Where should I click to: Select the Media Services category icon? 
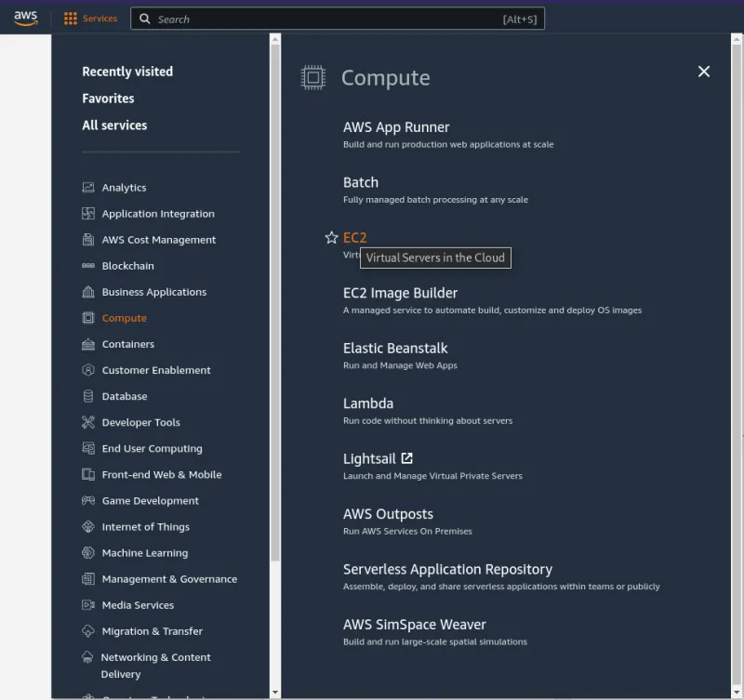click(86, 604)
